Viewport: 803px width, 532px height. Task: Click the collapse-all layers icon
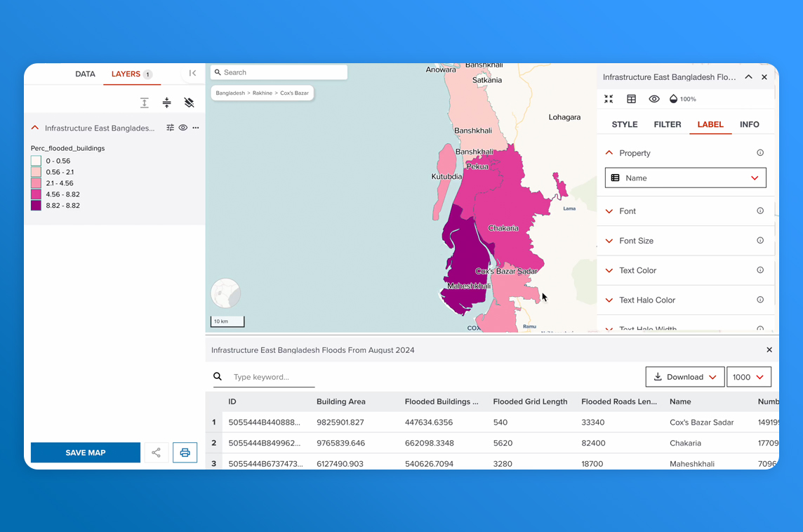(166, 102)
